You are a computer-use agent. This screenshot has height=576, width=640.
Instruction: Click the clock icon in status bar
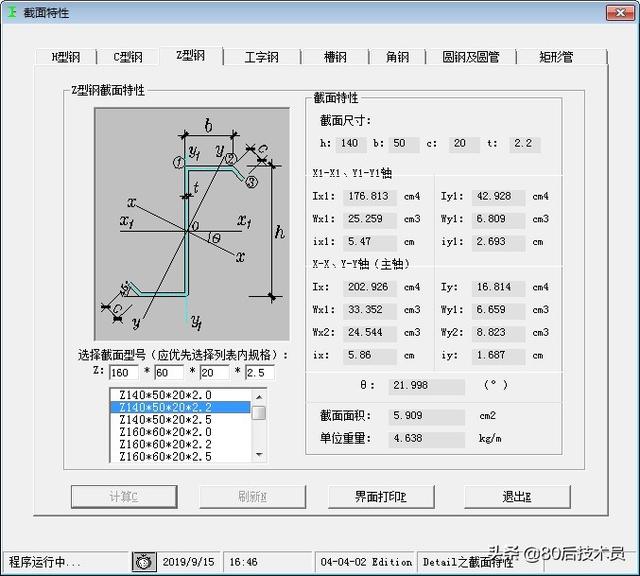(x=144, y=562)
